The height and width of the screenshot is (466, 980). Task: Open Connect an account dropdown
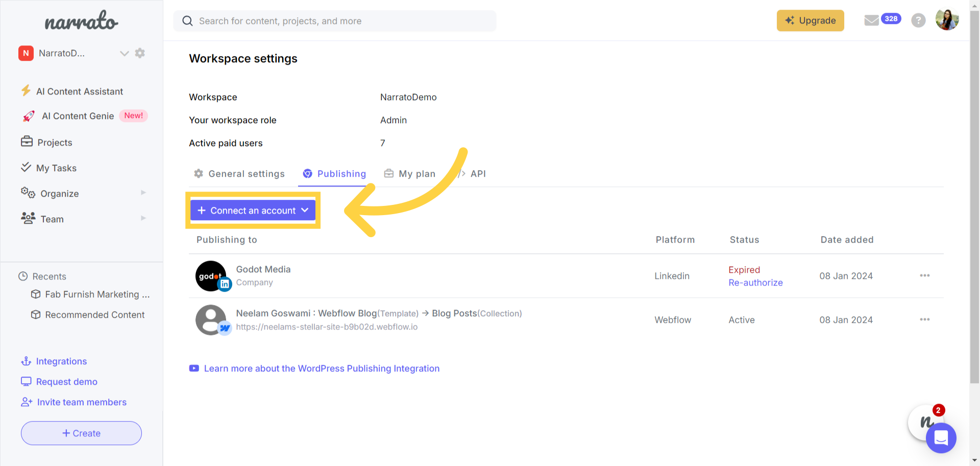tap(253, 211)
